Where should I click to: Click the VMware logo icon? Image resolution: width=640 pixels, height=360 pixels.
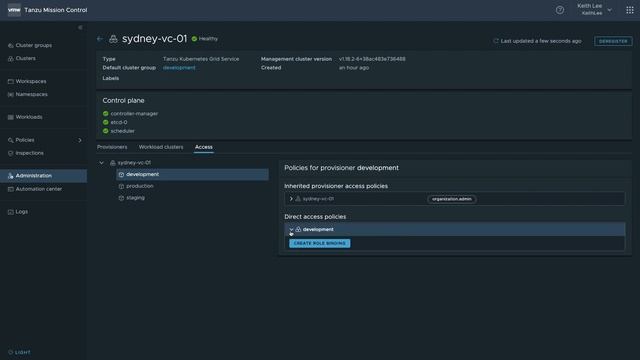click(14, 10)
